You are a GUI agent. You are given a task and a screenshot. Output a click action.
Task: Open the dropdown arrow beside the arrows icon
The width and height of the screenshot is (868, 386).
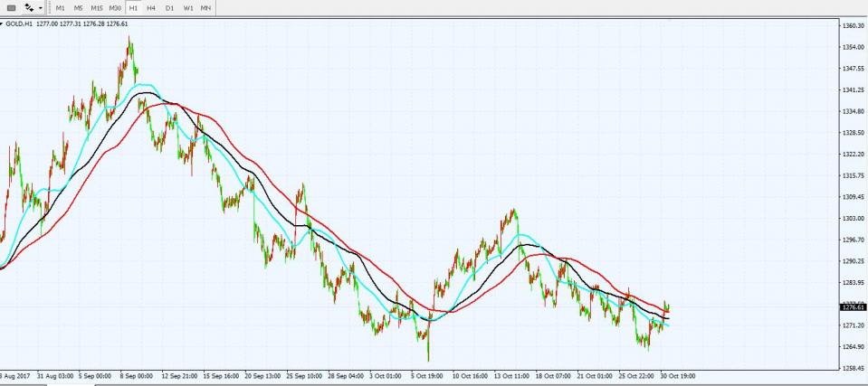(x=41, y=7)
